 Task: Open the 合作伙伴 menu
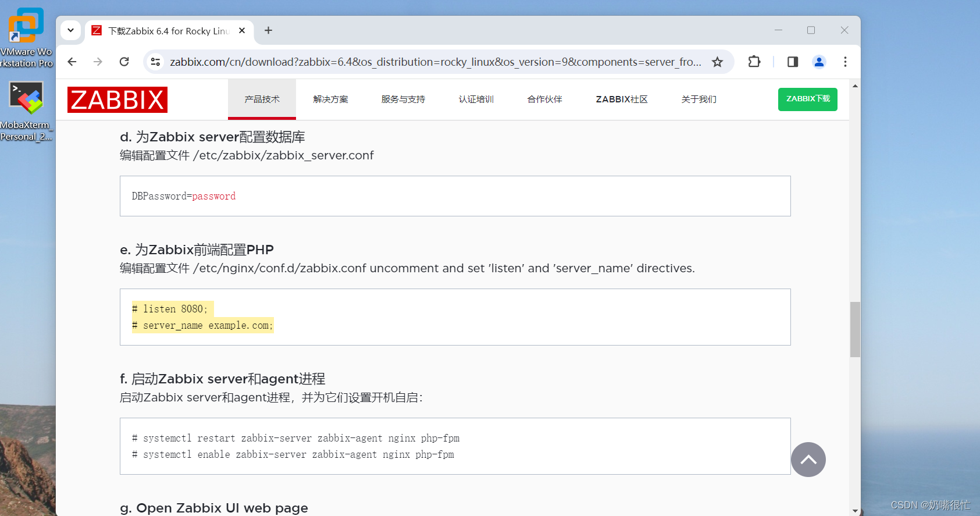coord(544,99)
